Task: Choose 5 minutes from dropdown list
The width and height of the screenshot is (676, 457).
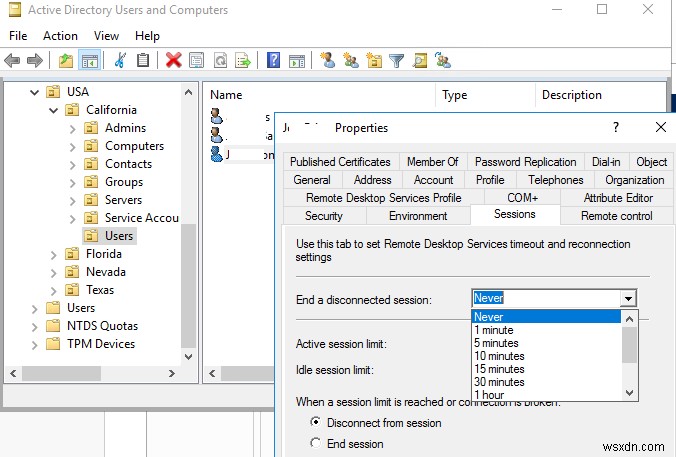Action: click(546, 343)
